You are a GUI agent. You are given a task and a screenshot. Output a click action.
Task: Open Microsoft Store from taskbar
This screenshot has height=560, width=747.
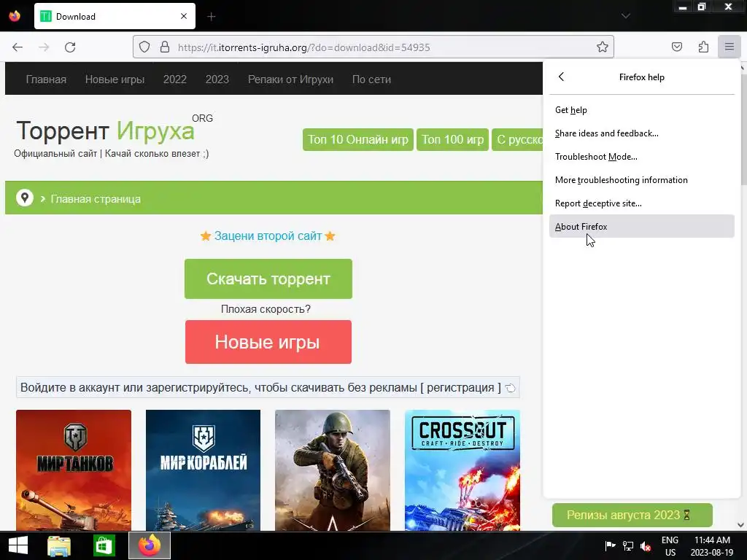(x=104, y=545)
